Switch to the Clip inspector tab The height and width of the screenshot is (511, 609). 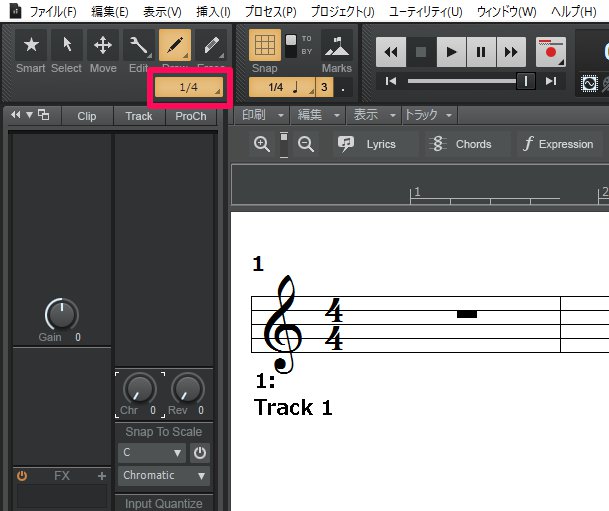[87, 116]
